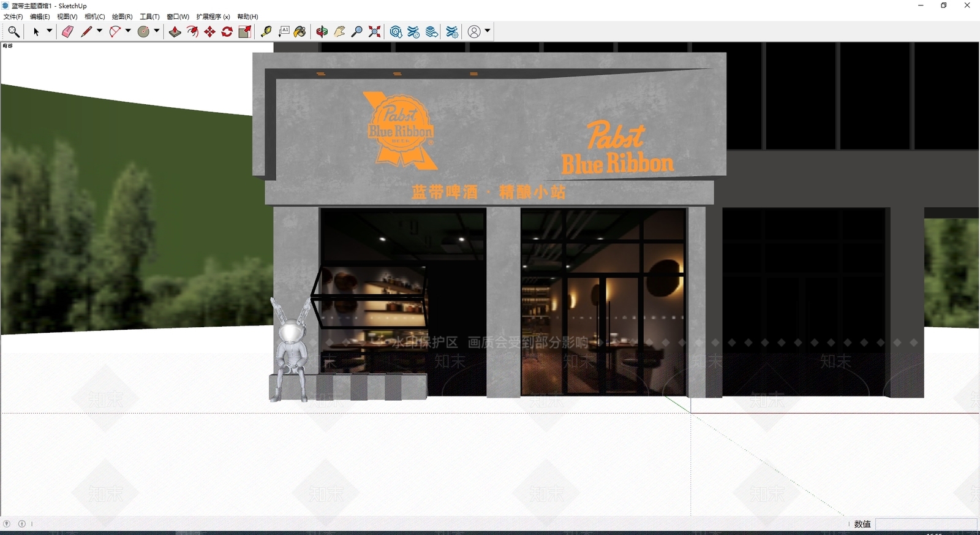
Task: Select the Circle shape tool
Action: click(143, 31)
